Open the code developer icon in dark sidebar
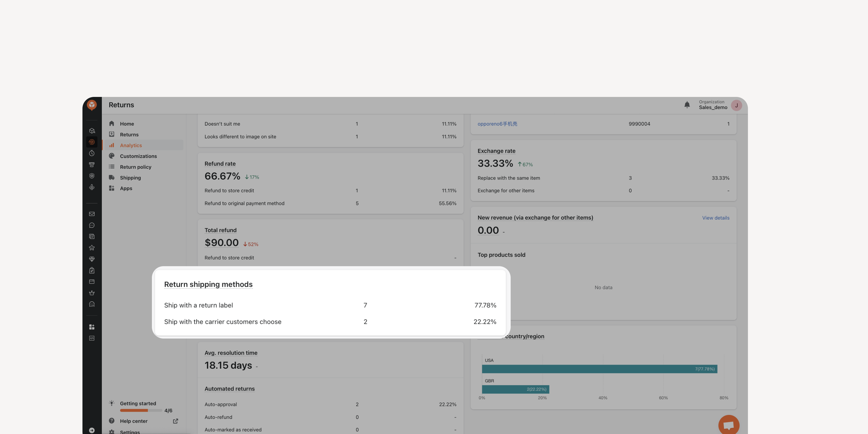Image resolution: width=868 pixels, height=434 pixels. point(92,338)
